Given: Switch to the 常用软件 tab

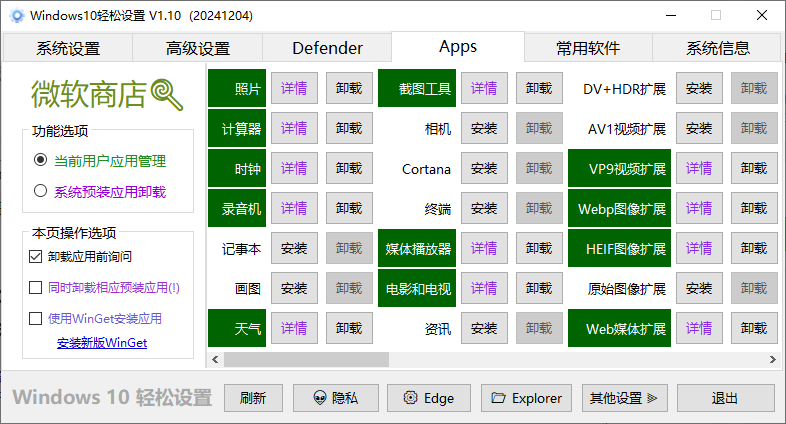Looking at the screenshot, I should click(x=588, y=48).
